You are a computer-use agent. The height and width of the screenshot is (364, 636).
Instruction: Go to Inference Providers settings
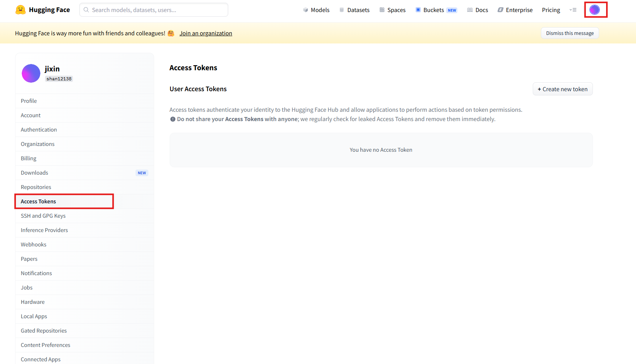tap(85, 230)
